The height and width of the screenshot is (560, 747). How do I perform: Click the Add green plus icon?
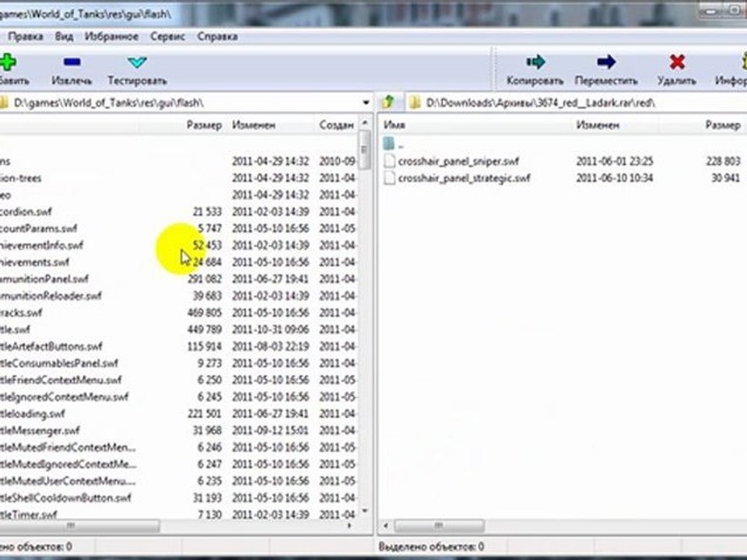[x=8, y=62]
